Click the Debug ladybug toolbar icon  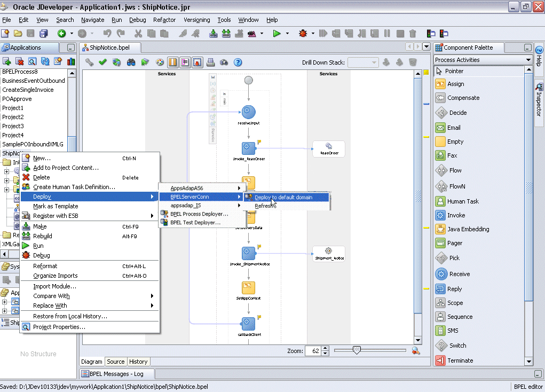(x=303, y=34)
